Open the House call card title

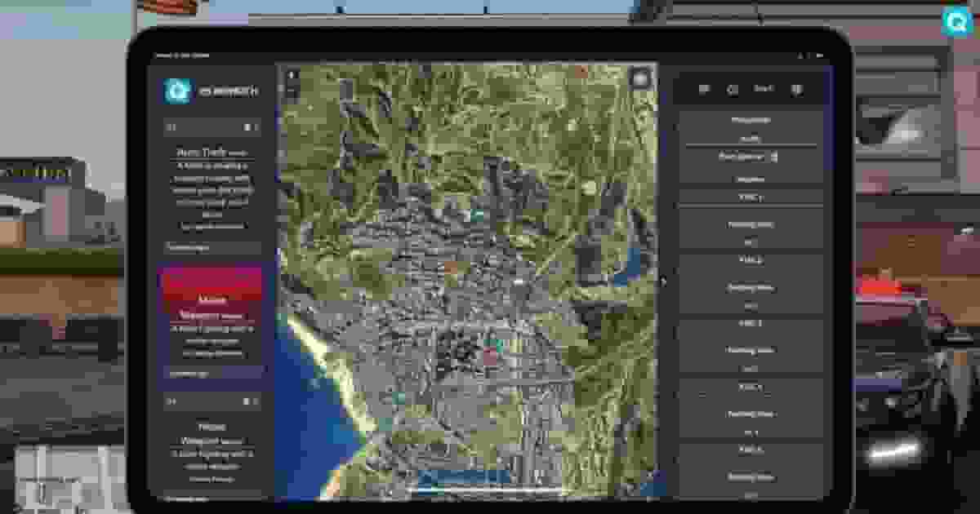pos(212,427)
